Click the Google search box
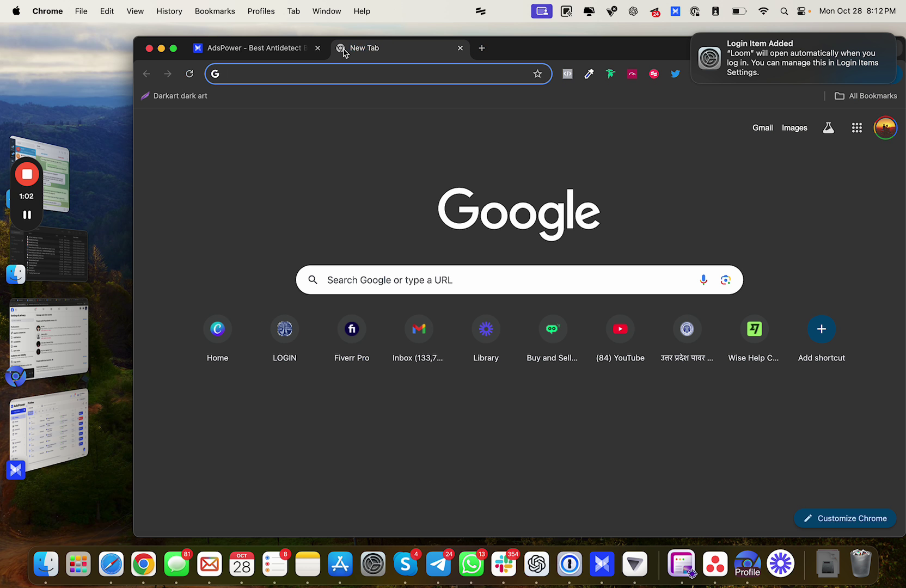 pyautogui.click(x=519, y=280)
